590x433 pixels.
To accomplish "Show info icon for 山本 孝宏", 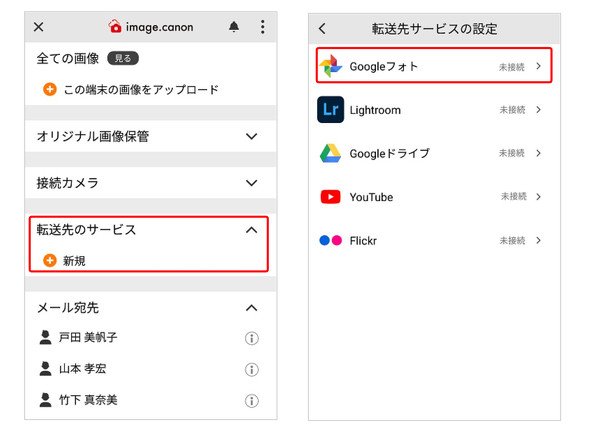I will [252, 369].
